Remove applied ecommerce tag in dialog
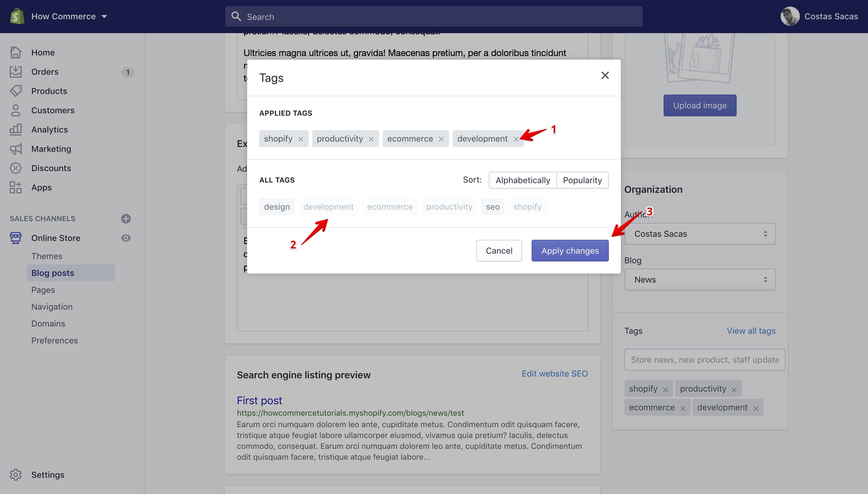The height and width of the screenshot is (494, 868). point(441,139)
